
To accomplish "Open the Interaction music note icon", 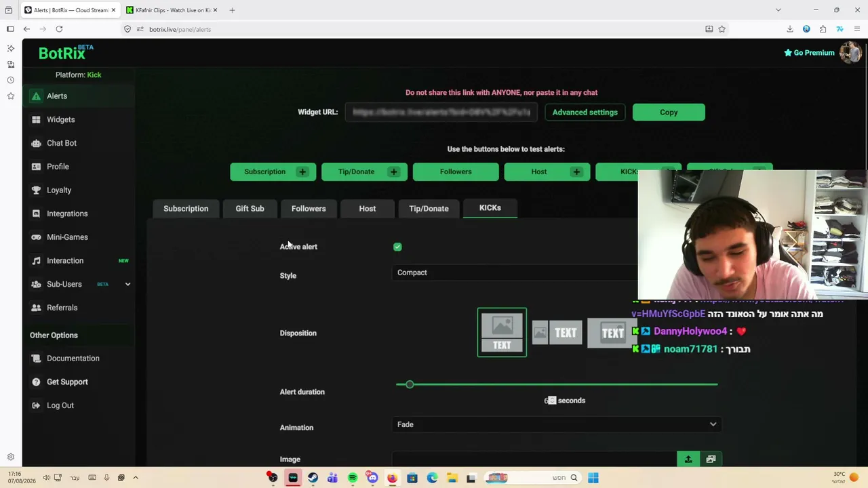I will coord(36,261).
